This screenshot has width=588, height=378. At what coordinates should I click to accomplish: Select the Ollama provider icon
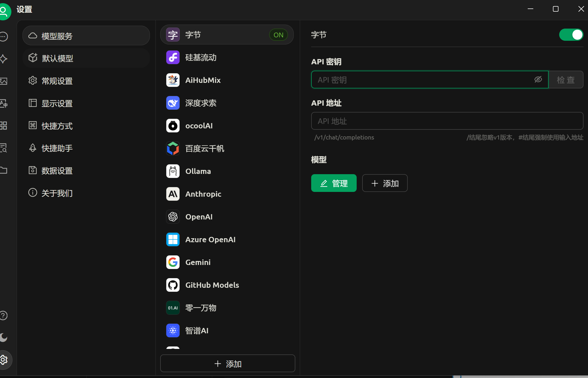click(x=173, y=171)
